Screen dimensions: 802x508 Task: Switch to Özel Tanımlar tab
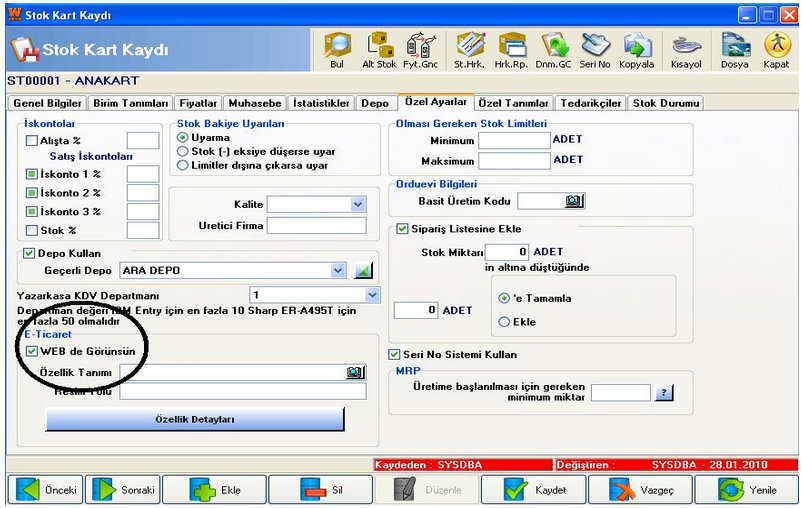click(514, 103)
